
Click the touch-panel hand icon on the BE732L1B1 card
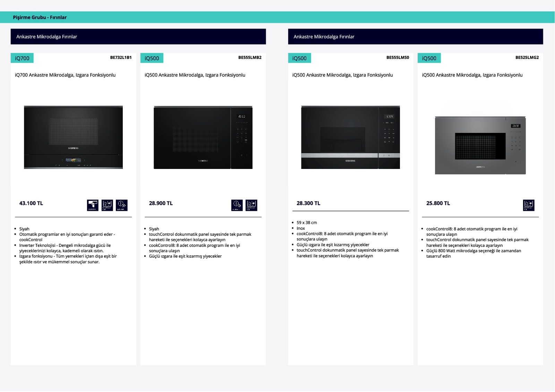point(93,205)
